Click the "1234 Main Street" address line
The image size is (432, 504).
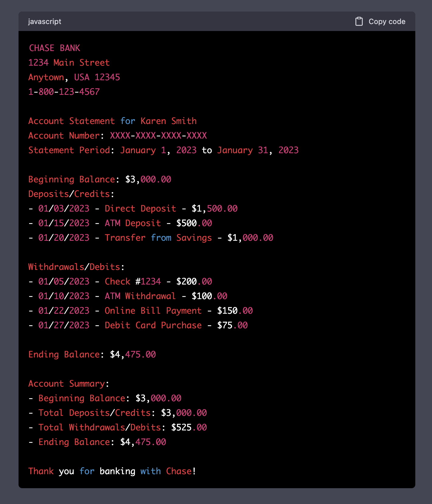pos(69,63)
